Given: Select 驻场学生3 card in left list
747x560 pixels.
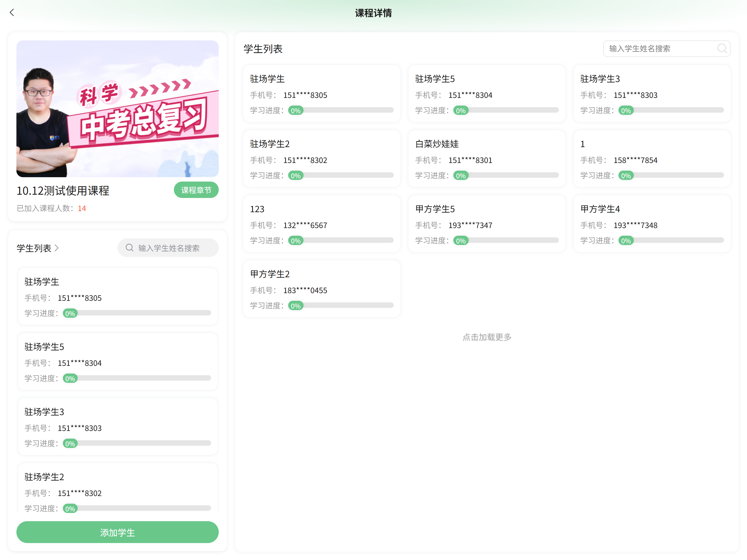Looking at the screenshot, I should (x=118, y=427).
